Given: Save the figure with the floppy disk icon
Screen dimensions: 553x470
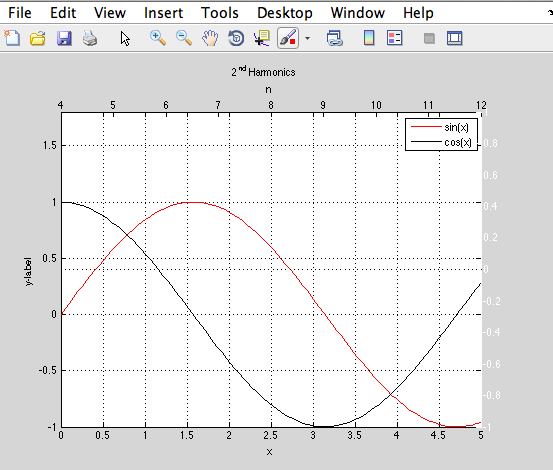Looking at the screenshot, I should [64, 38].
